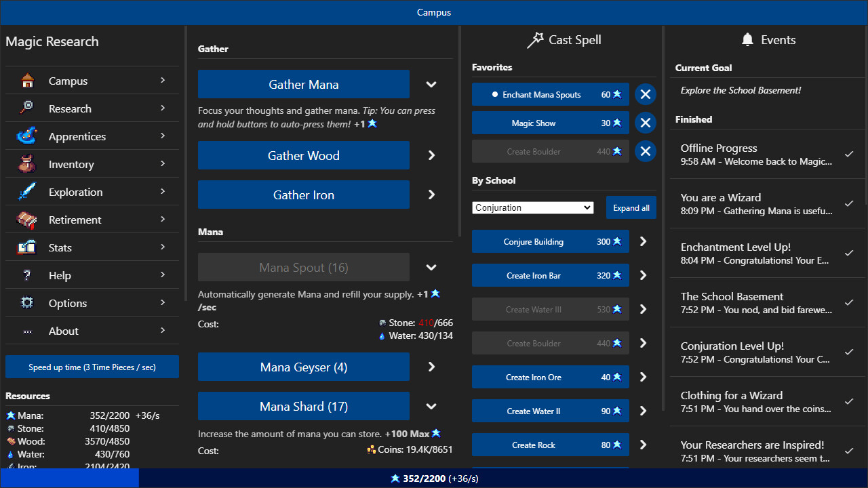Open the spell school dropdown showing Conjuration

click(532, 207)
